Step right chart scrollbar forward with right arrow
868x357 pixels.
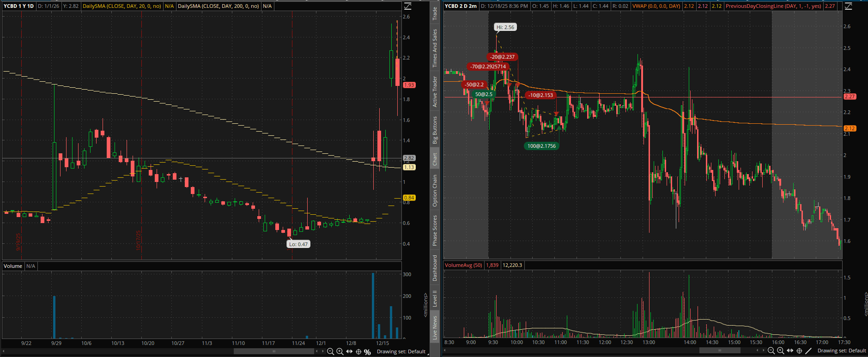click(x=763, y=351)
